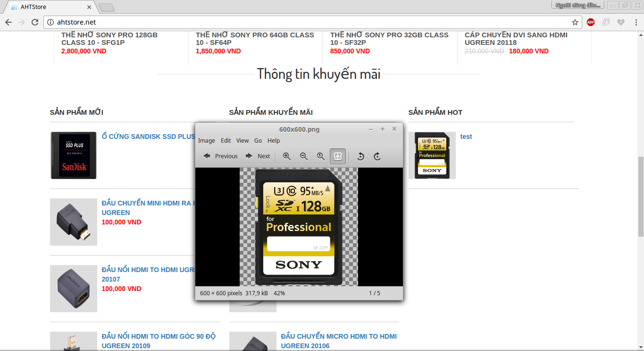Close the AHTStore tab

pos(89,7)
